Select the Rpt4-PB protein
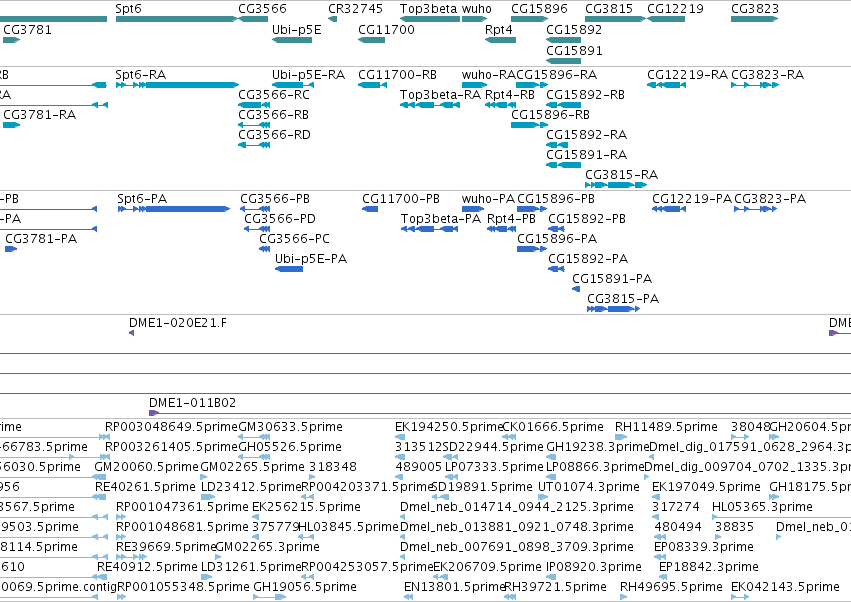 pyautogui.click(x=501, y=229)
